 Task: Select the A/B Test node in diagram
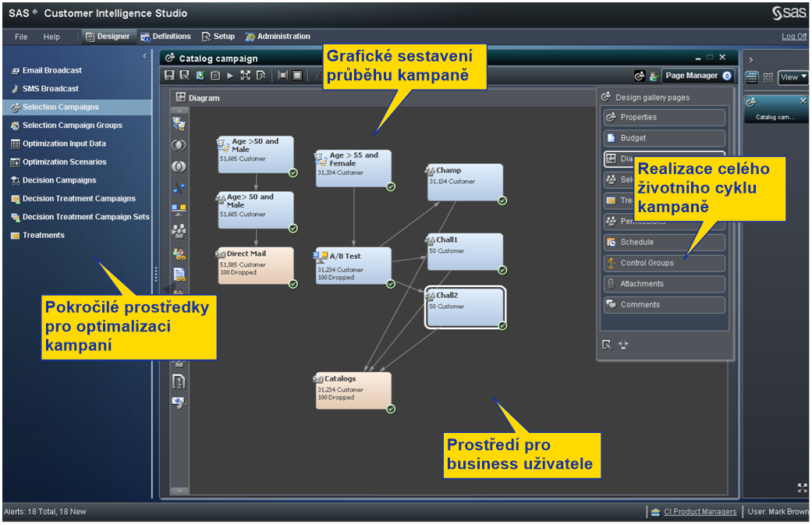point(353,265)
